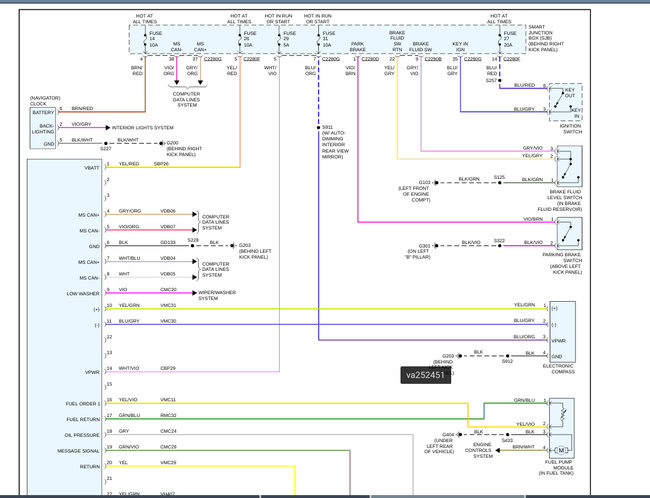
Task: Click the FUEL ORDER 1 pin 16 label
Action: click(83, 403)
